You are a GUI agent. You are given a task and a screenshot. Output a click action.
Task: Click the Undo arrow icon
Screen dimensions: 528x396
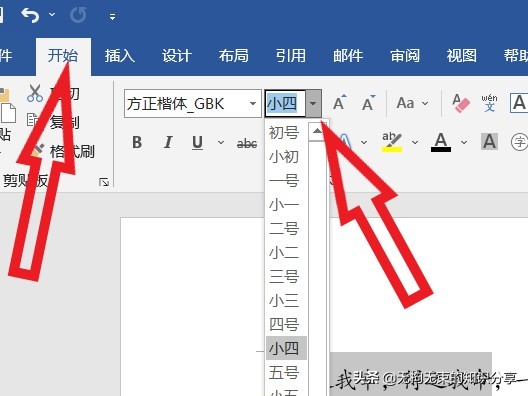coord(30,15)
